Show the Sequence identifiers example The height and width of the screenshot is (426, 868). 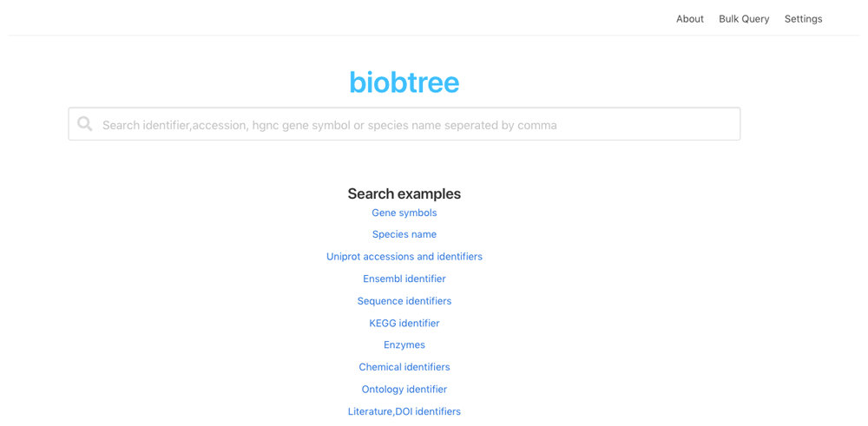point(404,301)
